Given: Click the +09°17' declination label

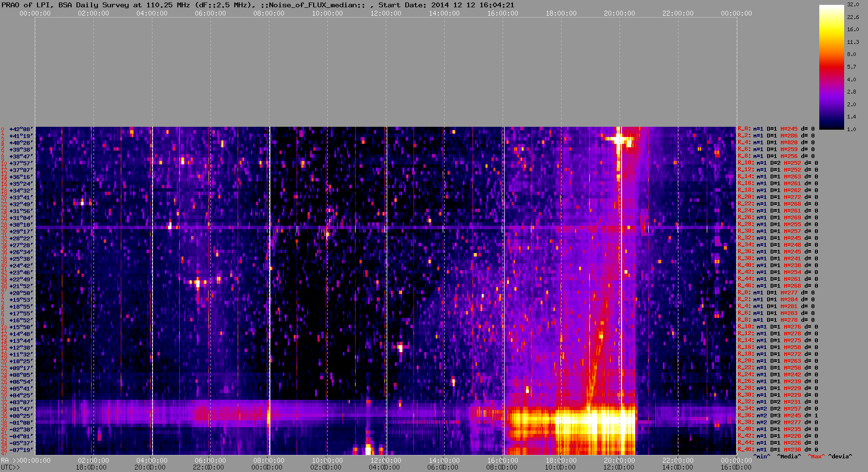Looking at the screenshot, I should [21, 368].
